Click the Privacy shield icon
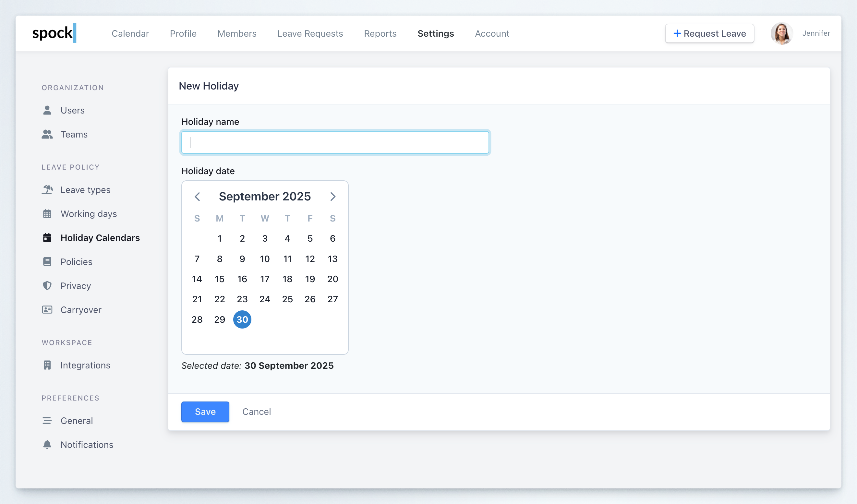The image size is (857, 504). (47, 286)
